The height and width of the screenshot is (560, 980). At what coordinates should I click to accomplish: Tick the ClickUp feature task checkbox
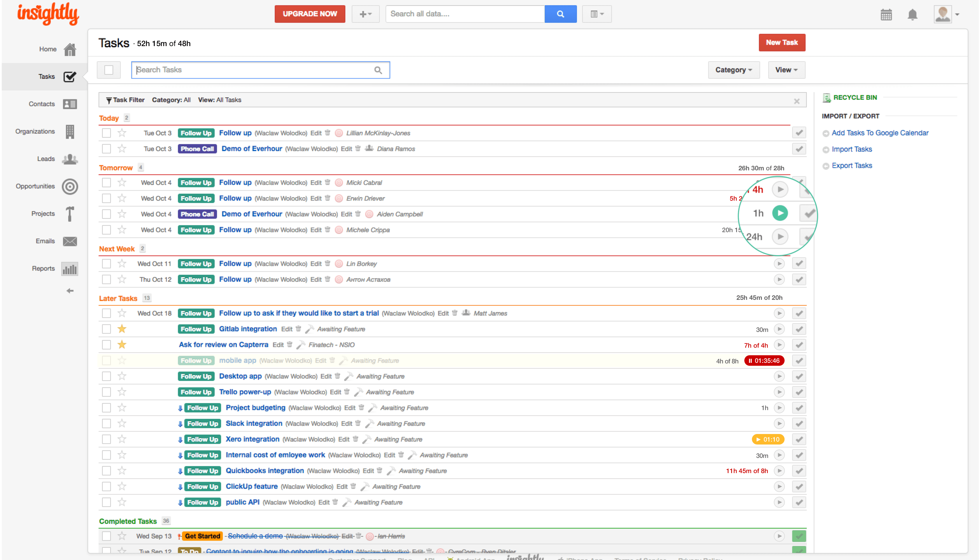(106, 487)
